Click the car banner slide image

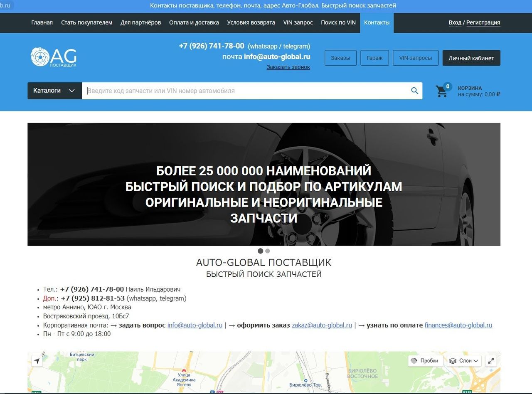pyautogui.click(x=264, y=184)
